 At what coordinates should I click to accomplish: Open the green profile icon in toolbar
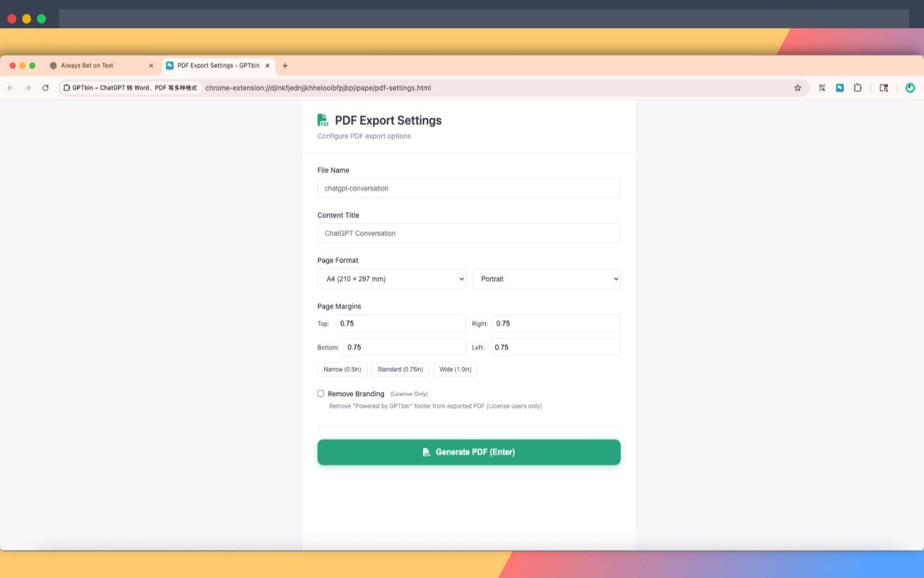click(910, 87)
